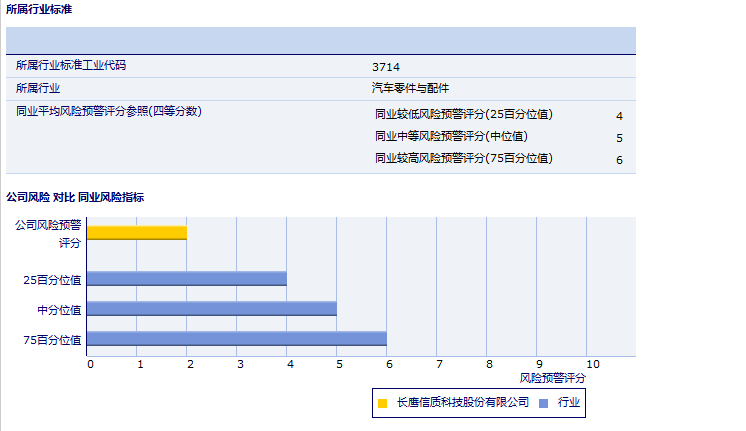Image resolution: width=746 pixels, height=431 pixels.
Task: Click the industry code value 3714
Action: click(386, 66)
